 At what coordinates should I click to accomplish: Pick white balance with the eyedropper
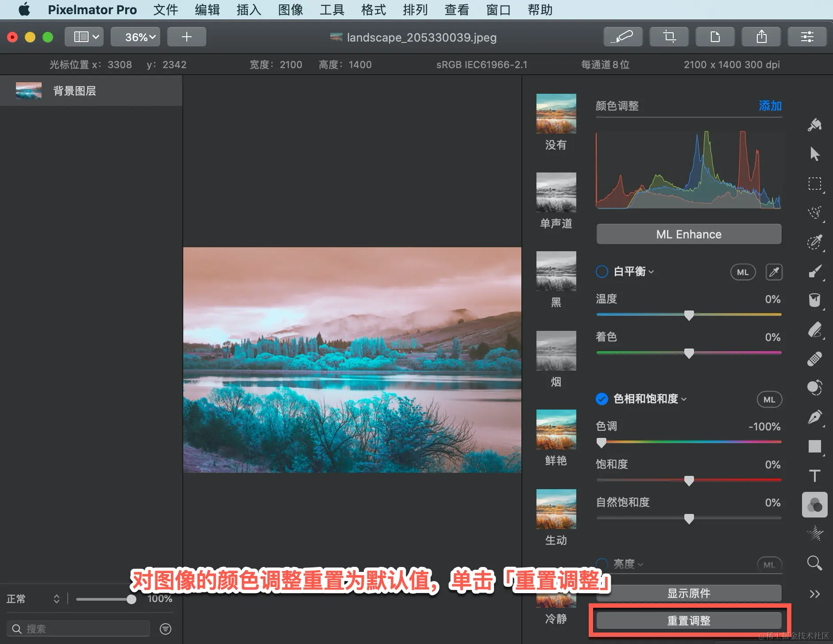point(774,272)
